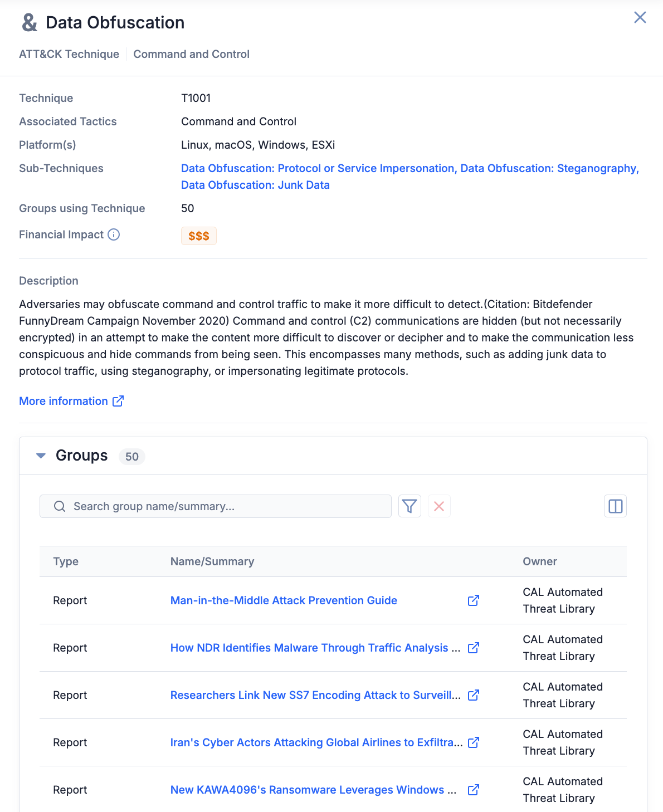Click the Name/Summary column header
663x812 pixels.
pos(212,561)
